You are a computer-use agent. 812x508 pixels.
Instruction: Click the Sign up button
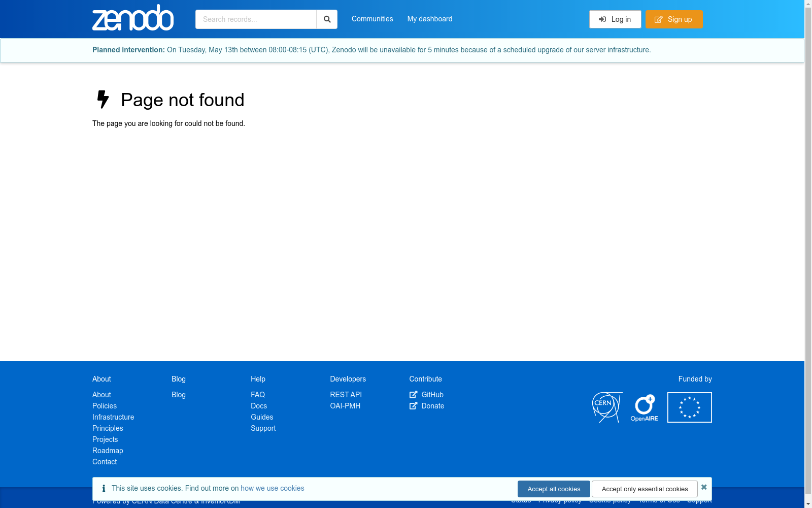tap(674, 19)
